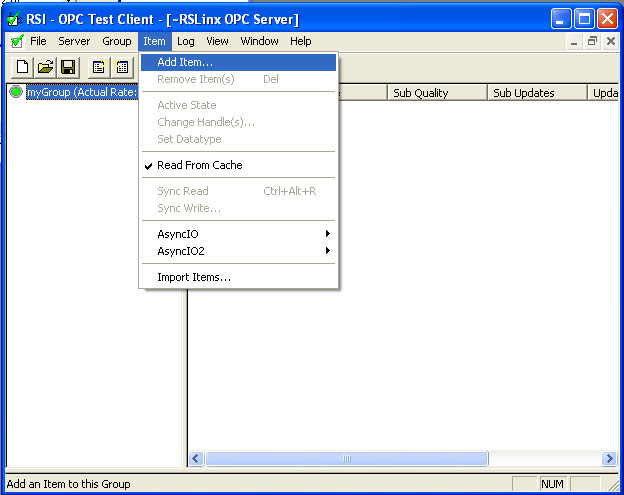Click the grid table toolbar icon
The height and width of the screenshot is (495, 624).
[x=122, y=67]
